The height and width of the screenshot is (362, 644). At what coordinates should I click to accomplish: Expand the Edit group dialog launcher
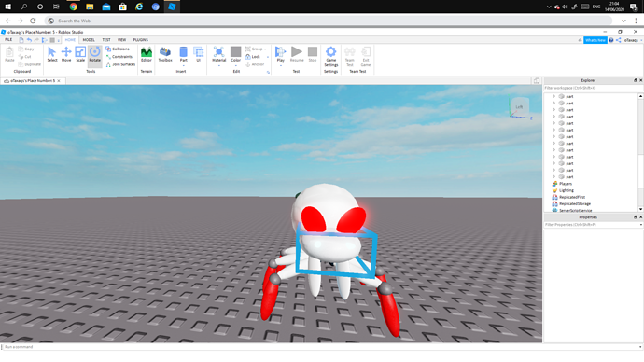[x=268, y=72]
